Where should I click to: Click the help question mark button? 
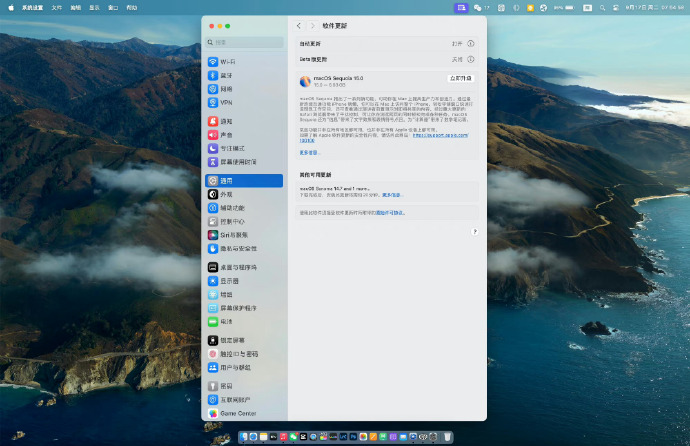click(474, 232)
